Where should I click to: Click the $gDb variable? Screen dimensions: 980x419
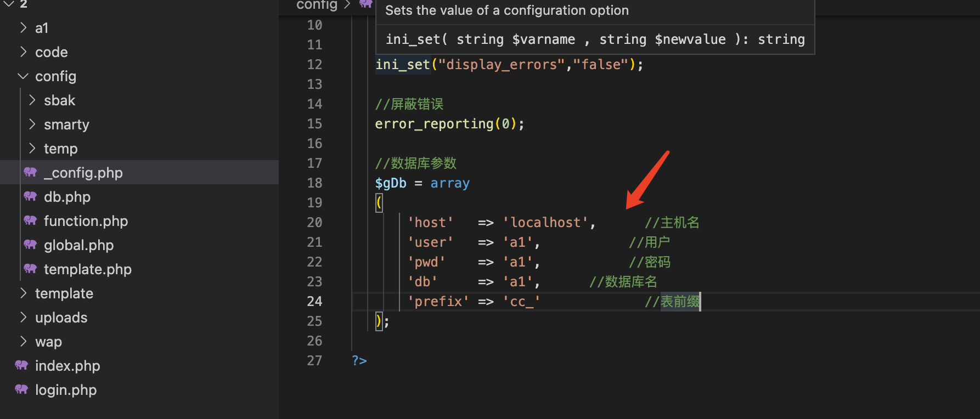(391, 183)
